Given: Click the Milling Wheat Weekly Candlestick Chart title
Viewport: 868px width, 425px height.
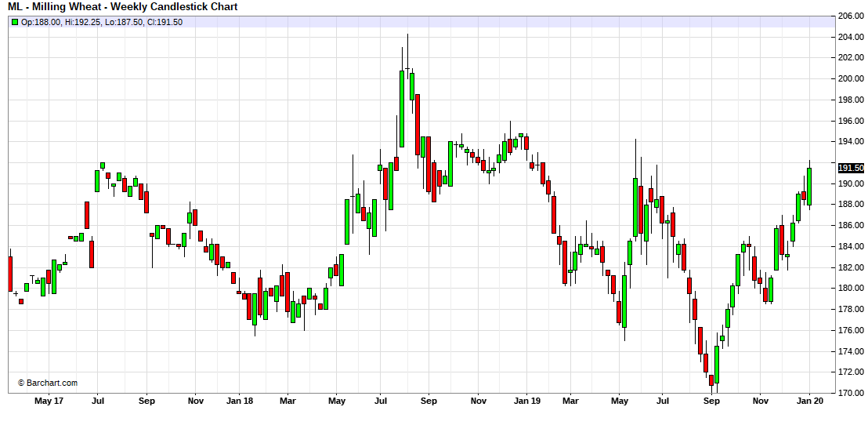Looking at the screenshot, I should pyautogui.click(x=123, y=7).
